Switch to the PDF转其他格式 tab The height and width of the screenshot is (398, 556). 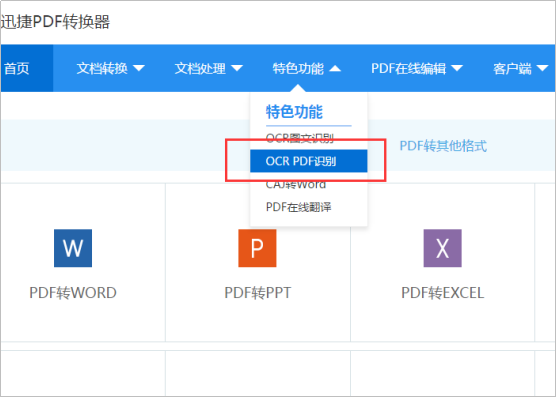point(443,146)
